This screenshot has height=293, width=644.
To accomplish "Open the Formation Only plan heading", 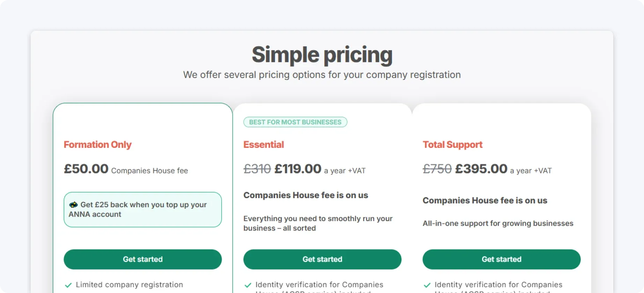I will click(97, 144).
